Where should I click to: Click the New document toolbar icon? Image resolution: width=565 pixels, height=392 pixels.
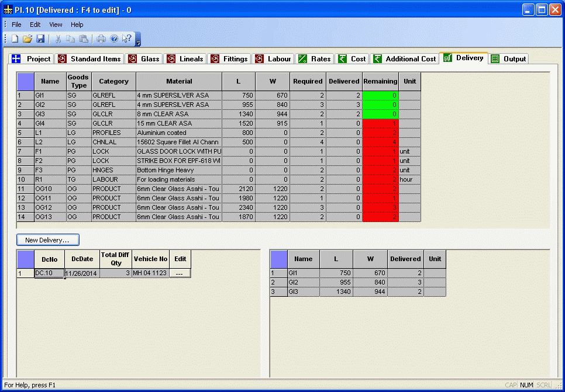coord(15,39)
